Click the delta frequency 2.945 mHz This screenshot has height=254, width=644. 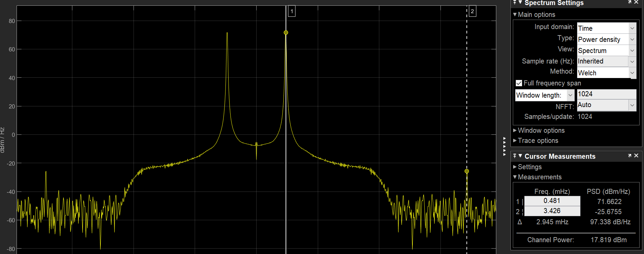coord(552,222)
